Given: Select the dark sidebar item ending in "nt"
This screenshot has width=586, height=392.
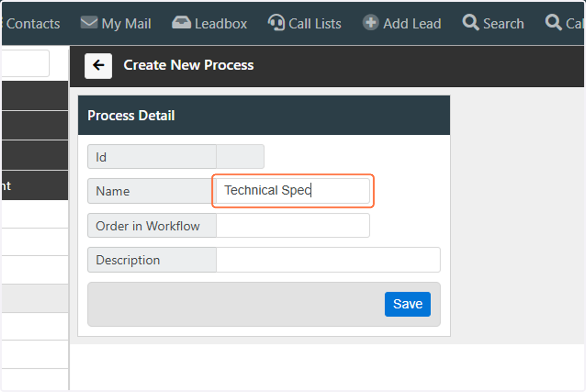Looking at the screenshot, I should (34, 186).
